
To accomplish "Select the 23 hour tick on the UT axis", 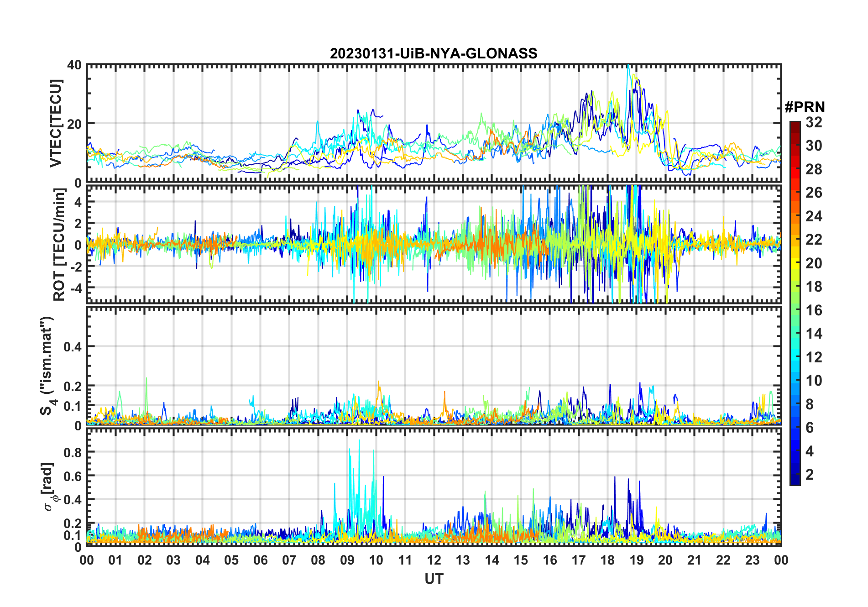I will (x=753, y=560).
